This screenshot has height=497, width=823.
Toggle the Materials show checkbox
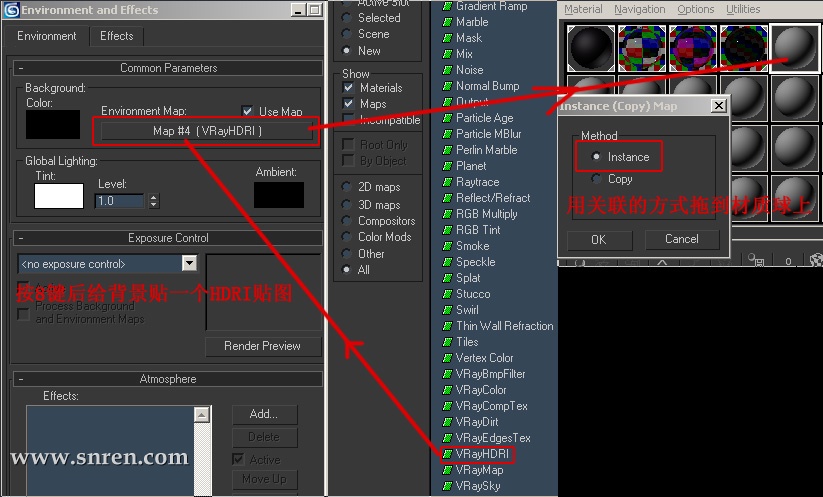pos(348,87)
